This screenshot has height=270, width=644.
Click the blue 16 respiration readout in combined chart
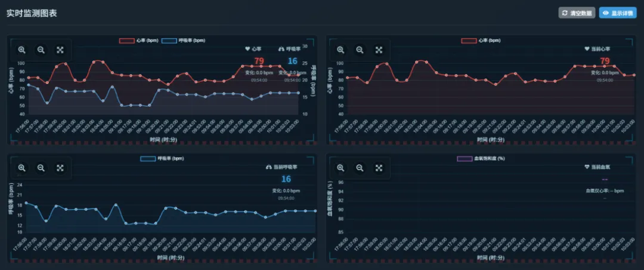pos(292,61)
